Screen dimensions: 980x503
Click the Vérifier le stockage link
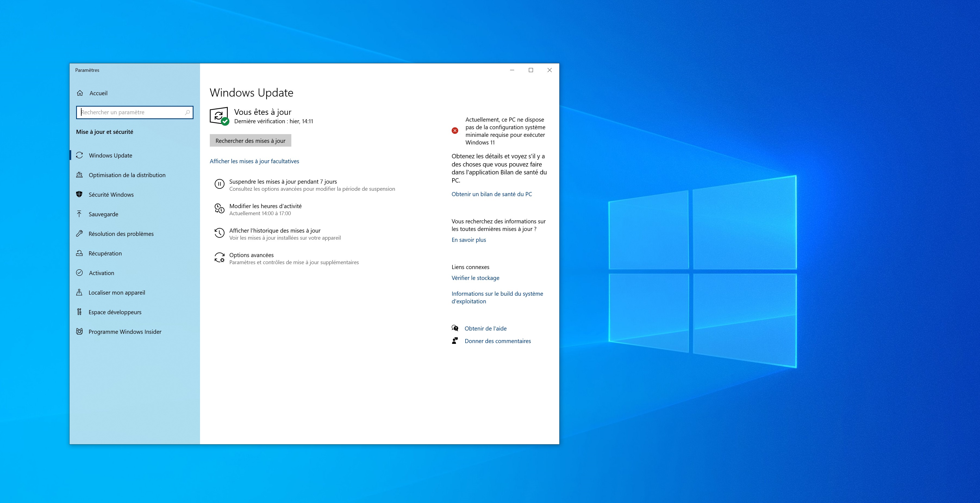tap(475, 277)
